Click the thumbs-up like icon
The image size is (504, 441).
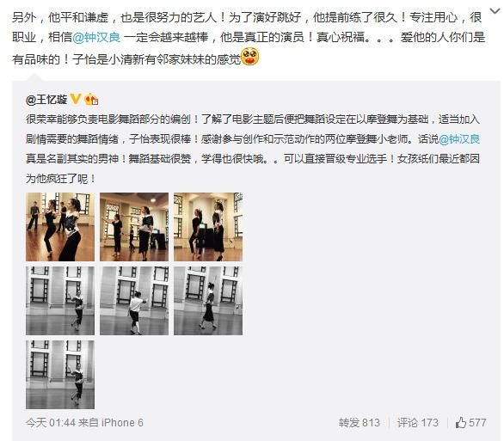pos(461,422)
